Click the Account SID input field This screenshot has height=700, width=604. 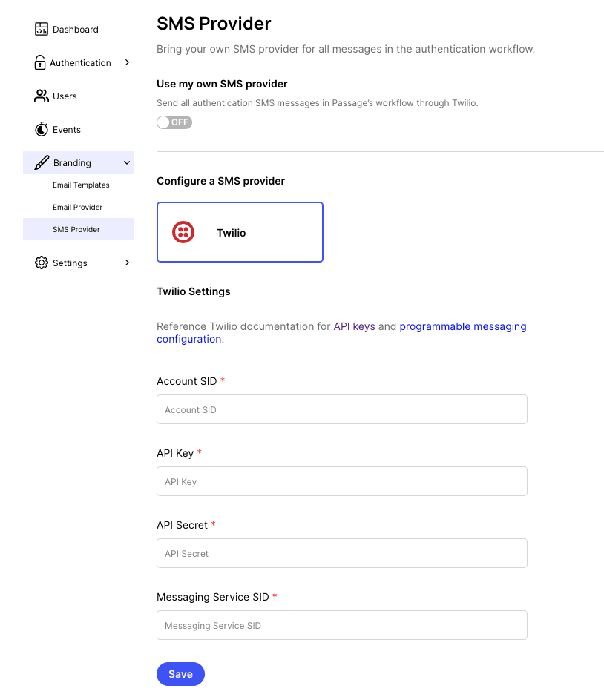[341, 409]
